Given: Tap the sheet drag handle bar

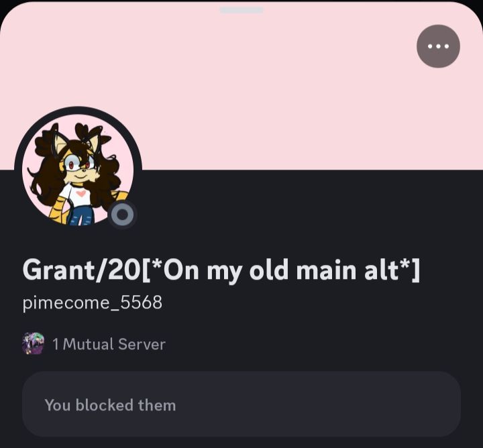Looking at the screenshot, I should (241, 10).
